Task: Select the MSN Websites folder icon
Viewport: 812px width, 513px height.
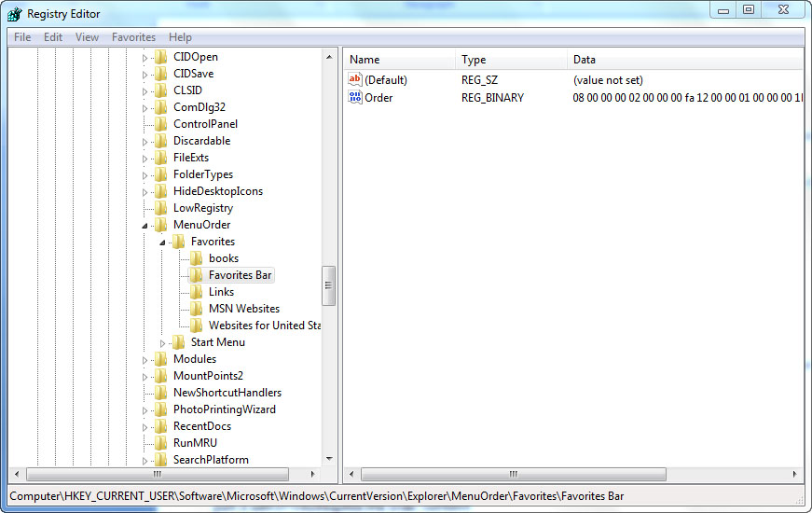Action: (196, 309)
